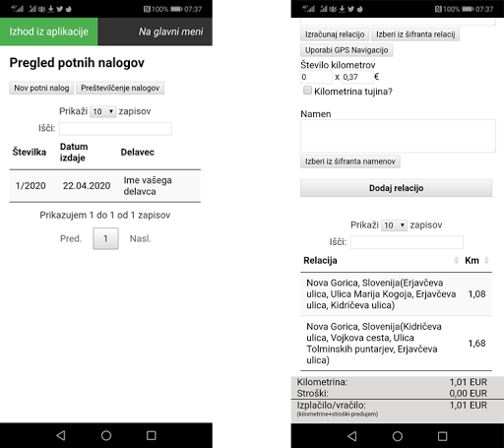Toggle Kilometrina tujina checkbox
Screen dimensions: 504x448
(x=307, y=91)
